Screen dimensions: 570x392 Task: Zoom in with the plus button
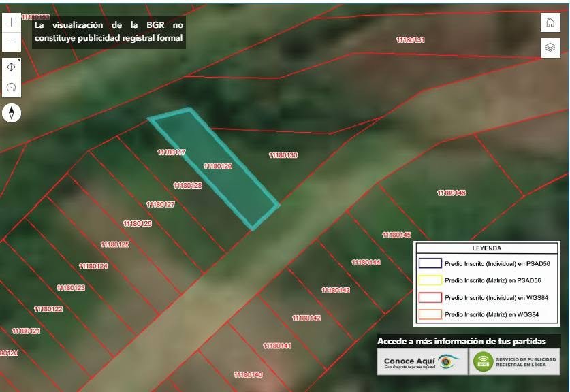12,22
